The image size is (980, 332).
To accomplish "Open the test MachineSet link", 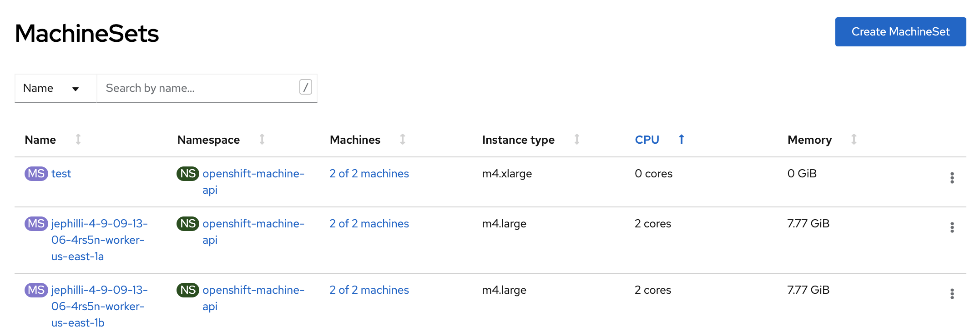I will [x=61, y=174].
